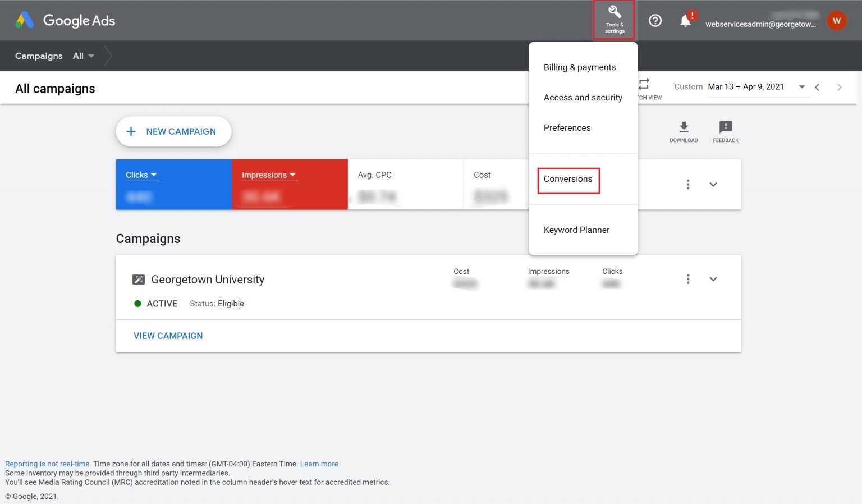Click the Clicks column label in campaign card
The image size is (862, 504).
point(612,272)
